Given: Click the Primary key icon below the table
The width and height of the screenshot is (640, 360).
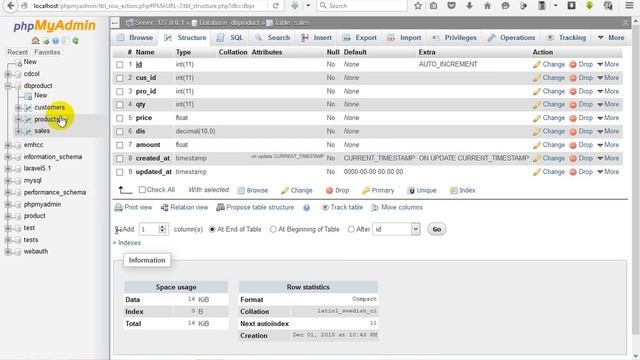Looking at the screenshot, I should pos(366,190).
